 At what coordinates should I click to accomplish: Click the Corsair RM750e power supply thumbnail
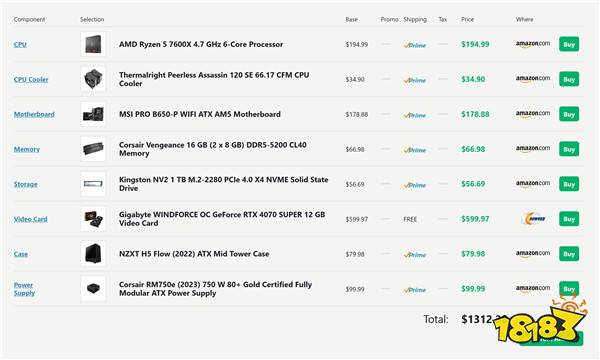click(93, 288)
